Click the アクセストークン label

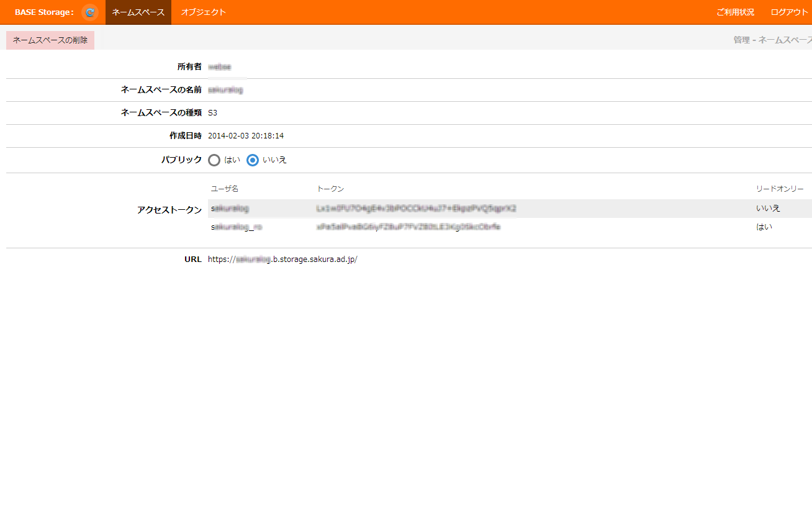169,210
